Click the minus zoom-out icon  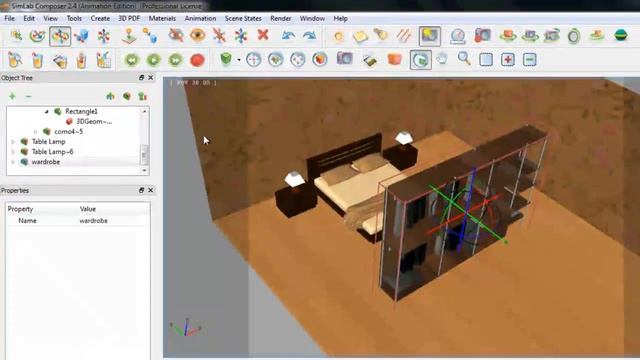pyautogui.click(x=529, y=60)
